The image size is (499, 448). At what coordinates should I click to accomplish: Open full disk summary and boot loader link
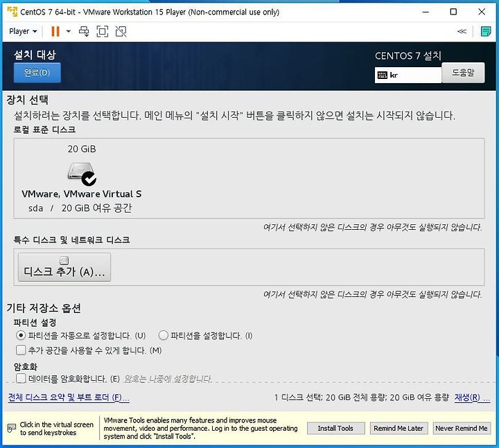[x=69, y=397]
